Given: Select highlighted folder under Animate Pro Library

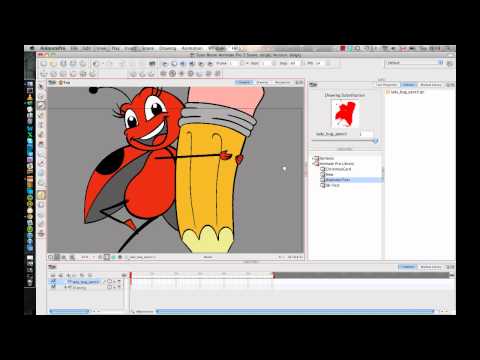Looking at the screenshot, I should tap(337, 180).
